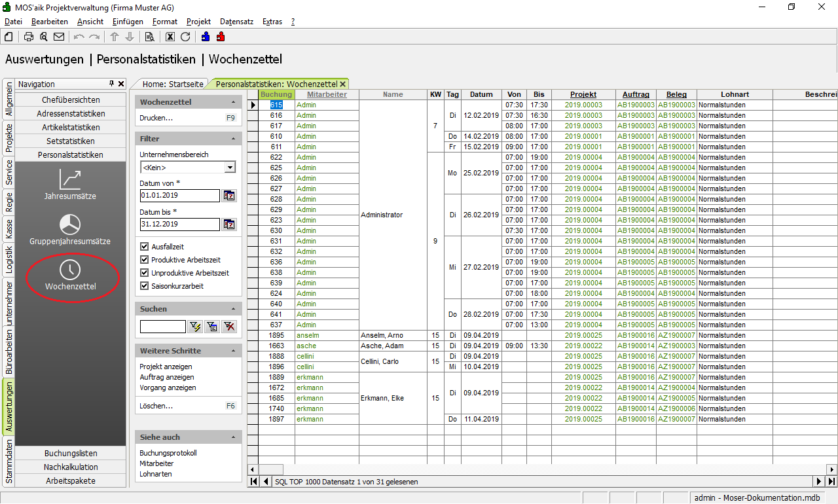Click the quick filter lightning icon
This screenshot has height=504, width=838.
(x=195, y=327)
